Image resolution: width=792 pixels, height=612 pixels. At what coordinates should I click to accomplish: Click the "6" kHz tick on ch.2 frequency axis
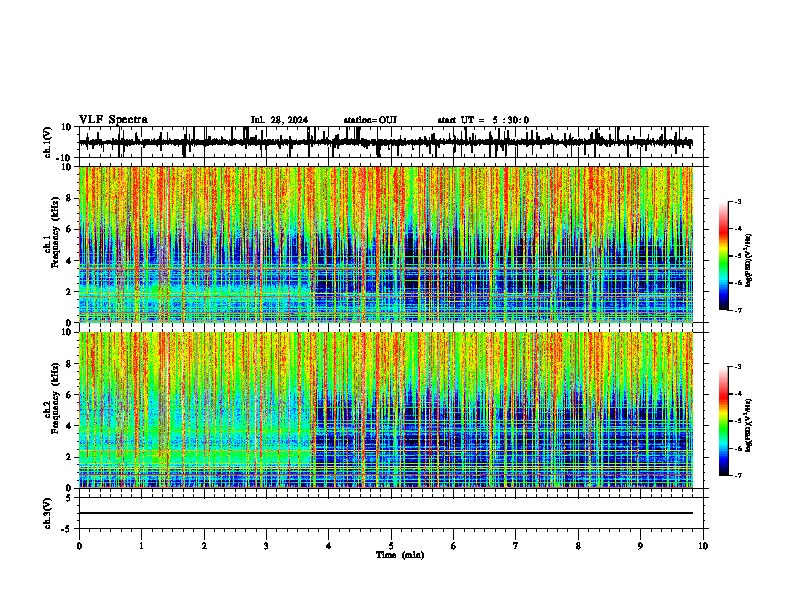click(x=69, y=395)
